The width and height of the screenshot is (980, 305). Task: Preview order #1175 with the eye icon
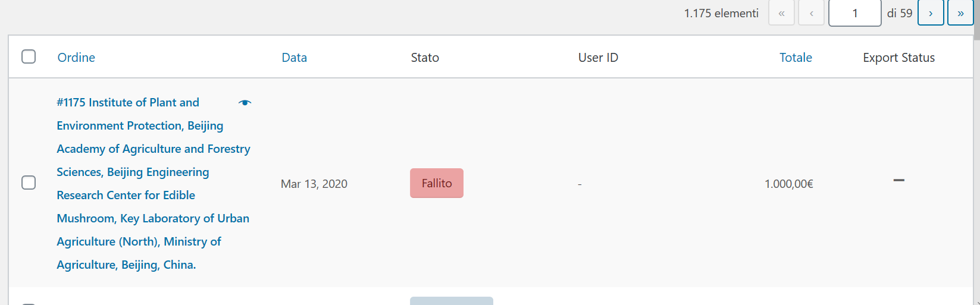coord(245,102)
